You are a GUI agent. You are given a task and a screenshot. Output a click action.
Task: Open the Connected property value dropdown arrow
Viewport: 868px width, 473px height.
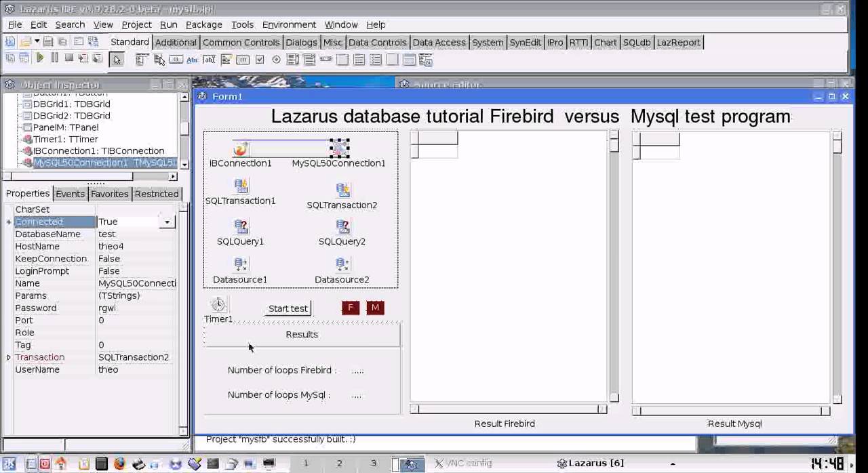[167, 222]
